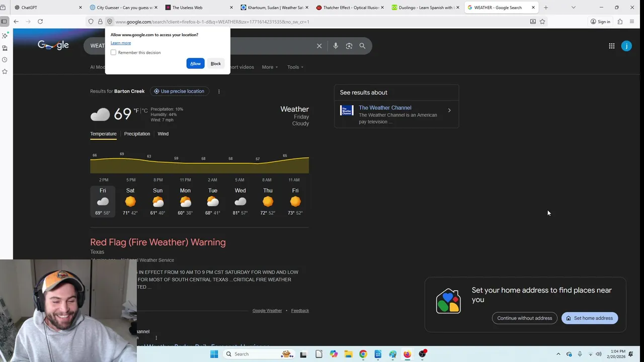
Task: Tick the Remember this decision checkbox
Action: click(x=113, y=52)
